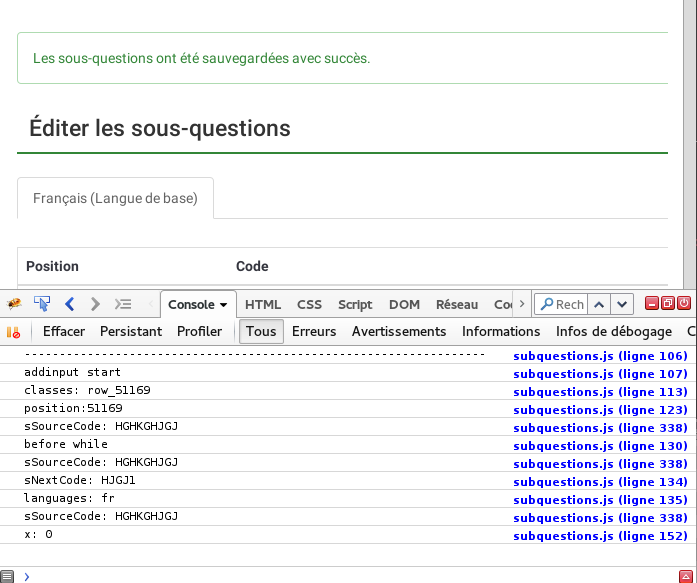Open subquestions.js (ligne 338) source link
This screenshot has height=583, width=697.
[600, 426]
